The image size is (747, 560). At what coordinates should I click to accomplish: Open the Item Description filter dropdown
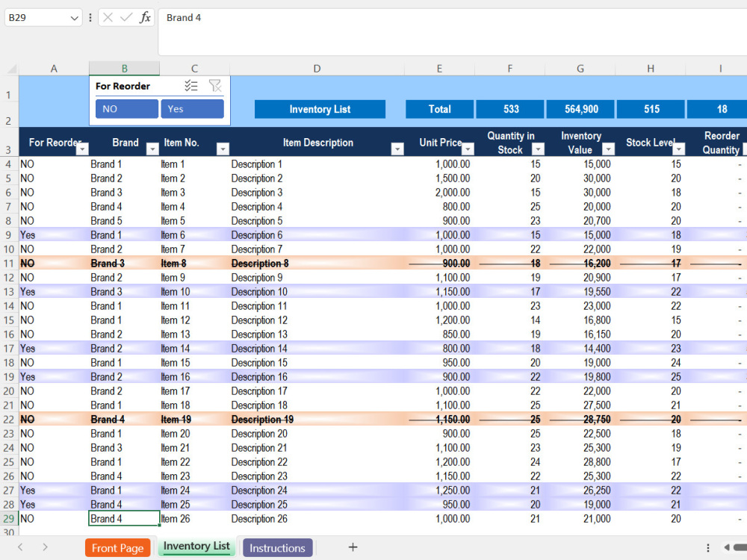click(397, 149)
